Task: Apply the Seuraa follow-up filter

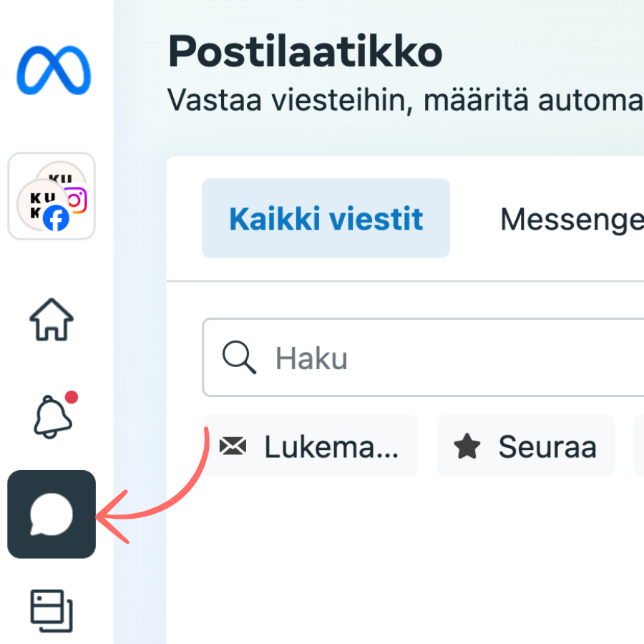Action: (526, 446)
